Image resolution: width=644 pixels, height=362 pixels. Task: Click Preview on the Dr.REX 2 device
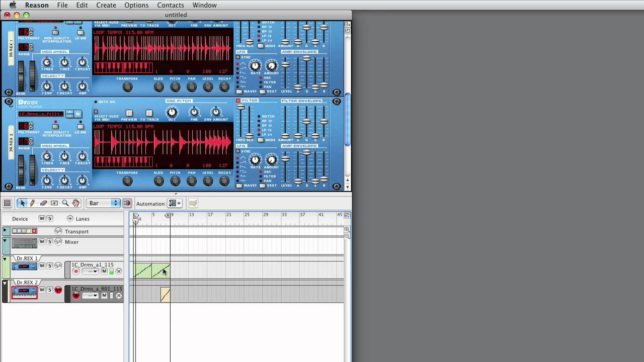click(x=129, y=113)
